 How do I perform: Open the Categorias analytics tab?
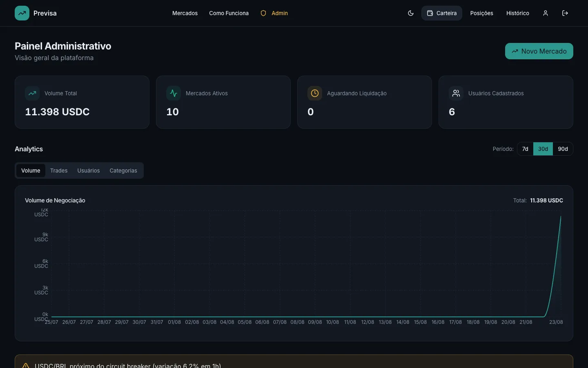123,171
